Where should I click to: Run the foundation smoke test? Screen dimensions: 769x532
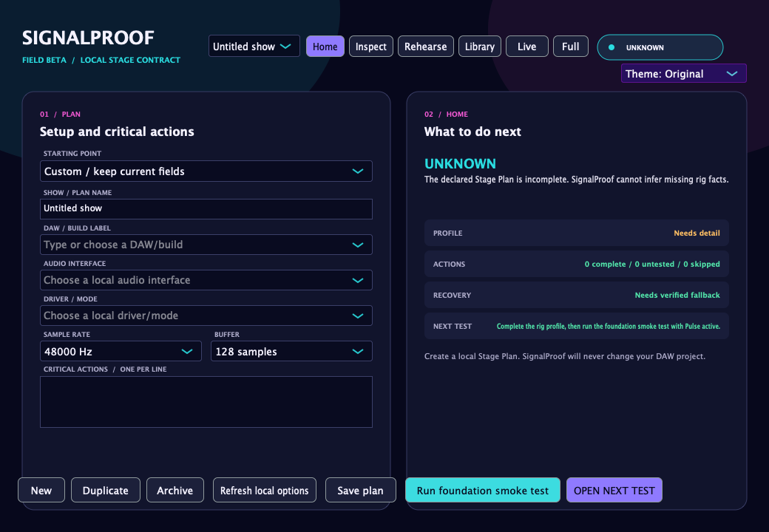pos(483,491)
